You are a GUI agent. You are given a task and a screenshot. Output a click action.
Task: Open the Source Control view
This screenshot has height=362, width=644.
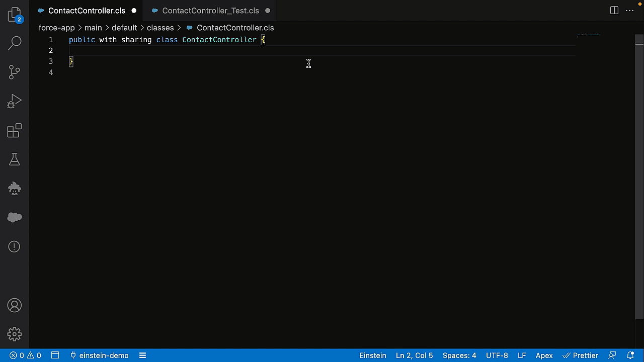[x=15, y=72]
